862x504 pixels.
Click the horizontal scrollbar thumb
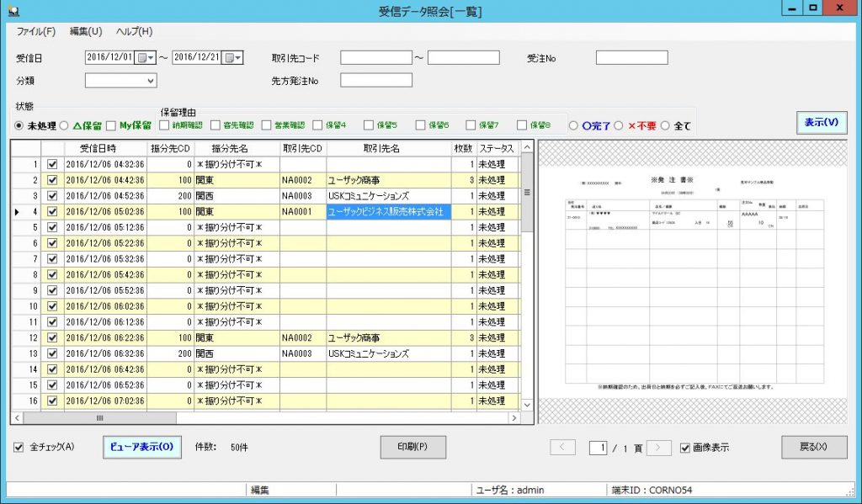tap(99, 417)
